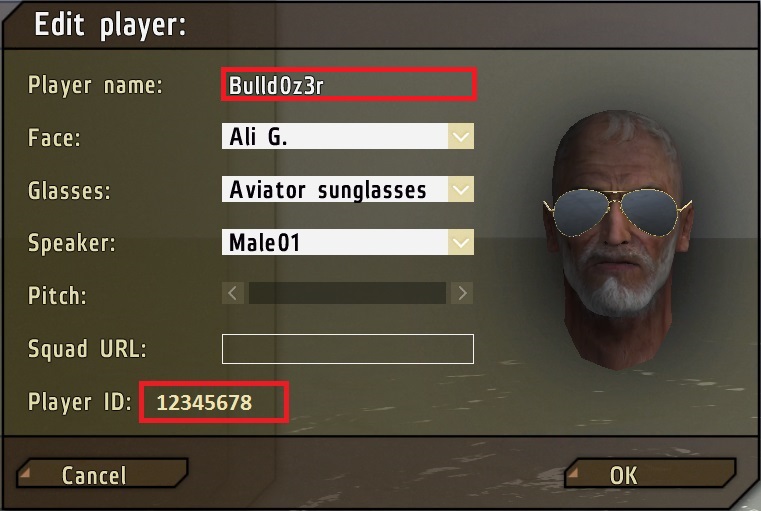The image size is (761, 511).
Task: Open the Speaker dropdown arrow
Action: pos(461,242)
